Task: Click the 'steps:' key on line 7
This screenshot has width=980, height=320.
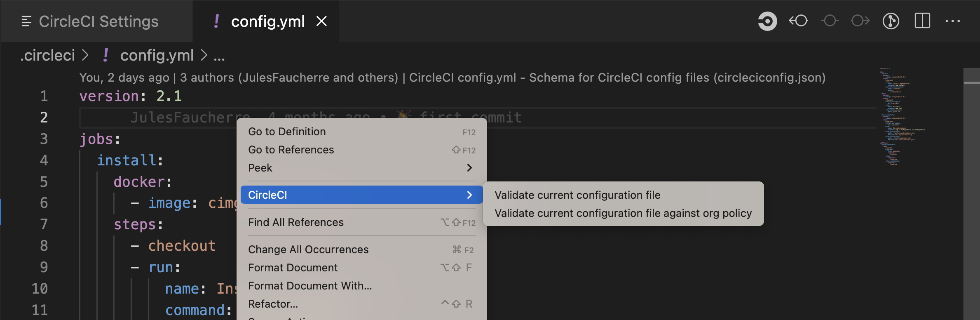Action: (138, 225)
